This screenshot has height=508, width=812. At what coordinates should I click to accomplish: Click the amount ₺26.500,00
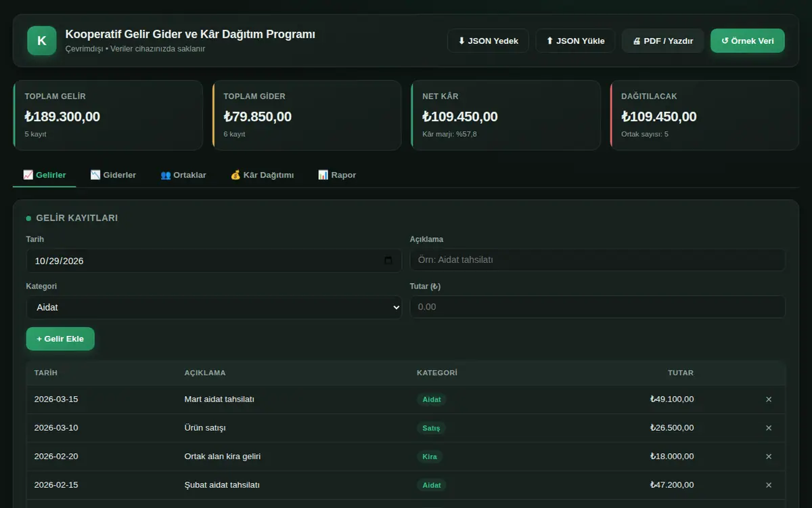672,428
